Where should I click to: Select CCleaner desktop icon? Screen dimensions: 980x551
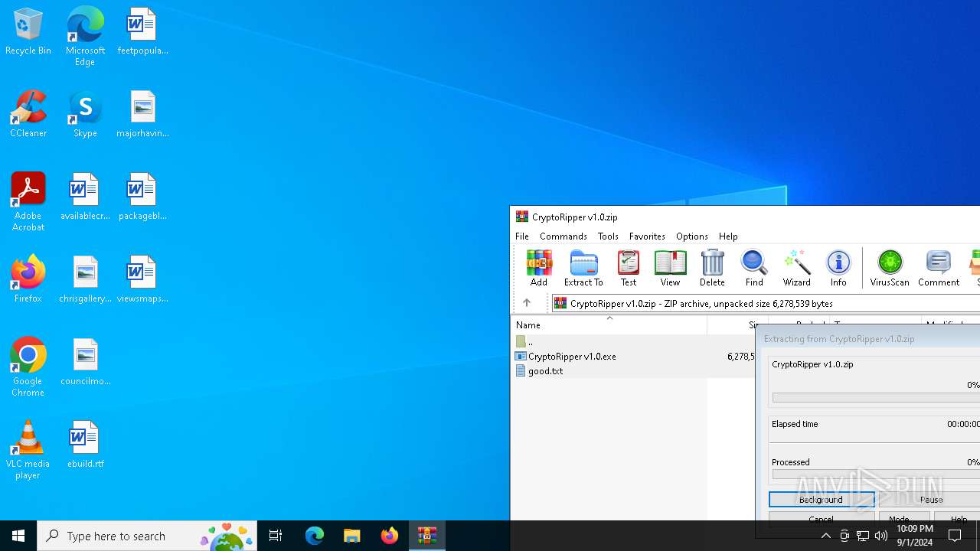(x=28, y=115)
